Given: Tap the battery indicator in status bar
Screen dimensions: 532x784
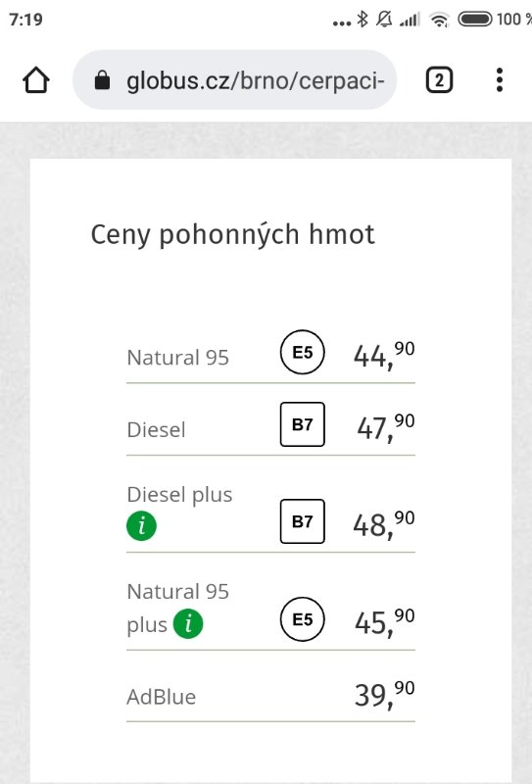Looking at the screenshot, I should pyautogui.click(x=475, y=20).
